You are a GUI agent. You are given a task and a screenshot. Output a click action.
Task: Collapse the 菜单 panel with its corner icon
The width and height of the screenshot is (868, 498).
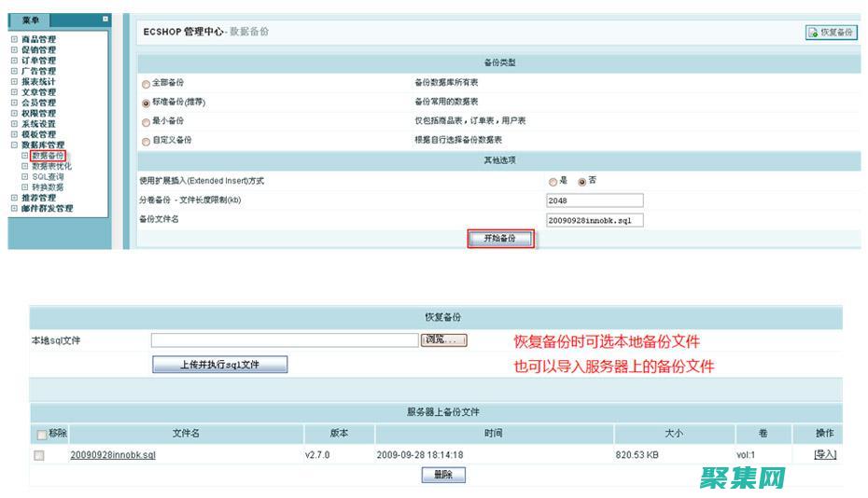[105, 19]
